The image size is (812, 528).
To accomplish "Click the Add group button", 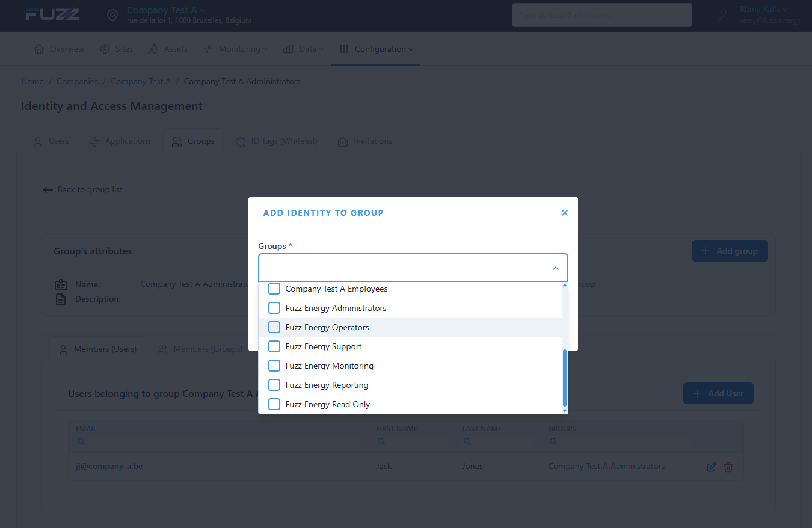I will pos(730,251).
